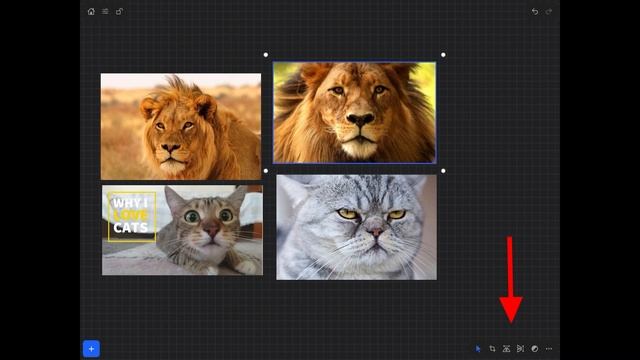Use the flip mirror tool icon

[520, 349]
